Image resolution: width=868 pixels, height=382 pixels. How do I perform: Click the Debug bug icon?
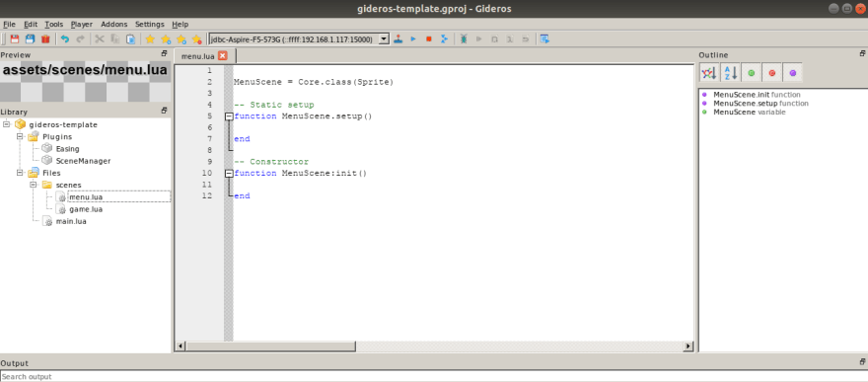click(x=464, y=39)
